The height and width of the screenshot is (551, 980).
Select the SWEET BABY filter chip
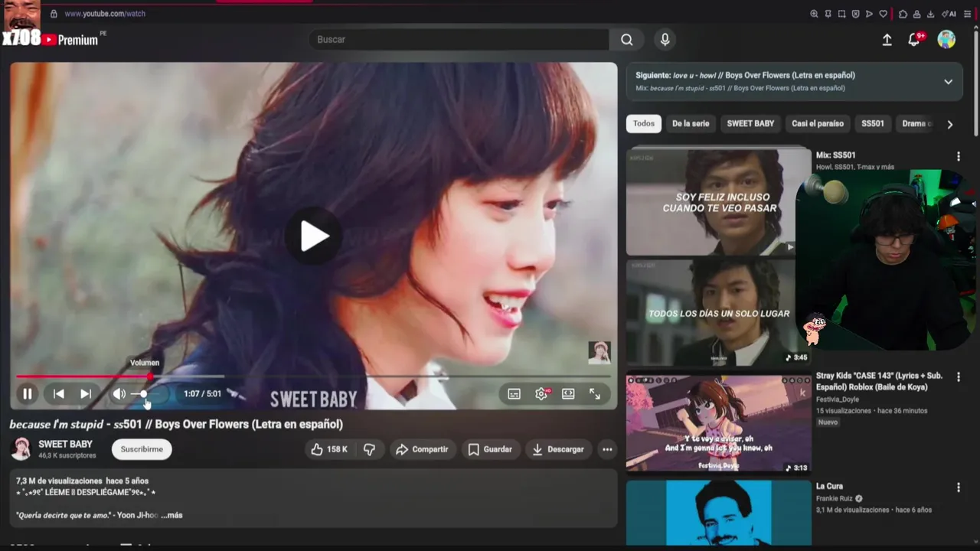750,124
